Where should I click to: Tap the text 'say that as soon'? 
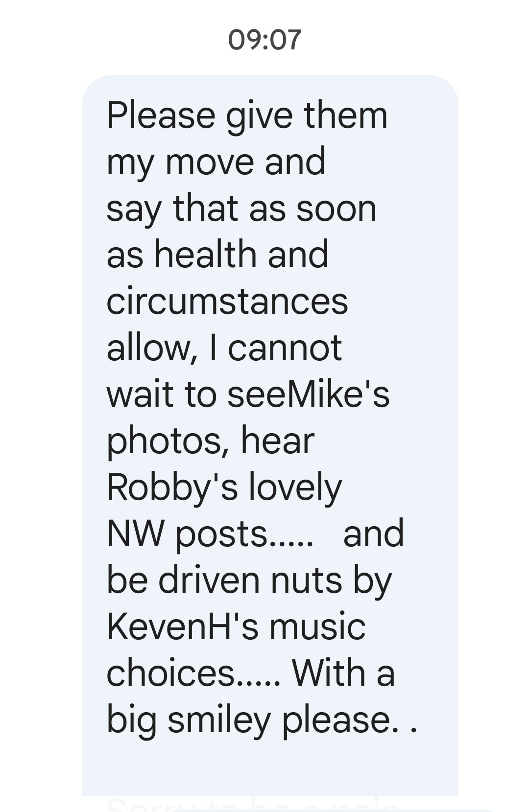[x=241, y=209]
